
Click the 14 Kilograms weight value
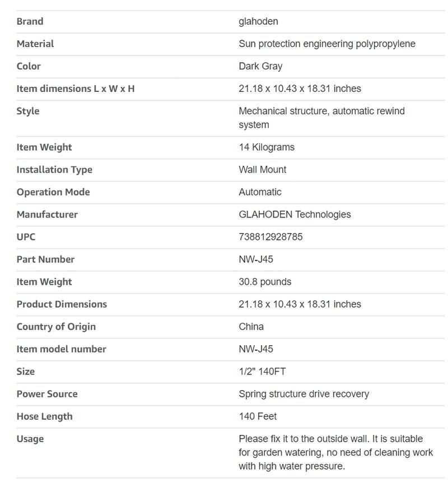pos(267,147)
